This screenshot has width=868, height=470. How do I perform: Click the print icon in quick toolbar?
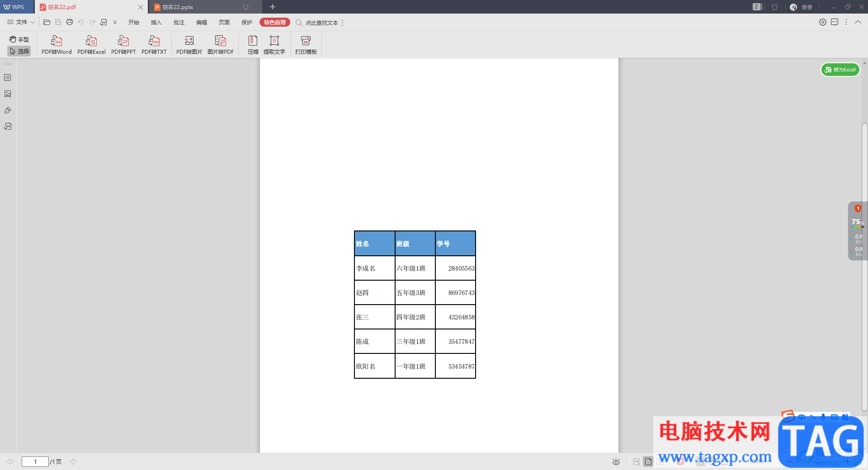point(70,22)
